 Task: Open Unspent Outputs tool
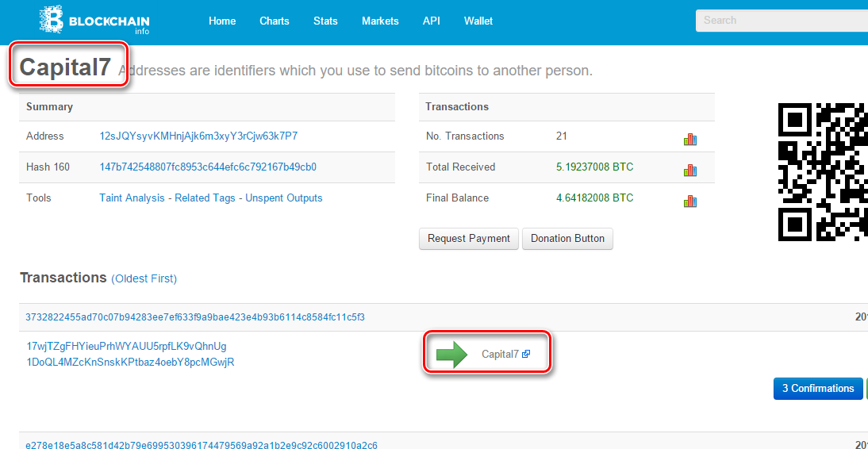[284, 198]
